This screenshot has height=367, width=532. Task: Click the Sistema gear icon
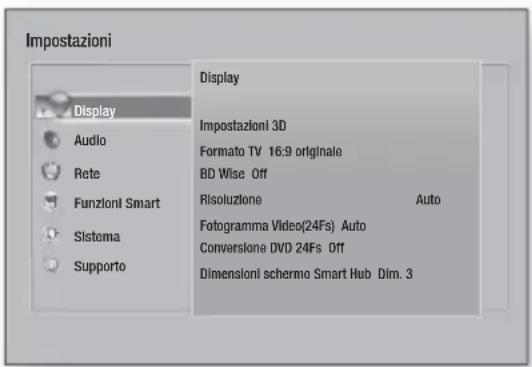[51, 234]
